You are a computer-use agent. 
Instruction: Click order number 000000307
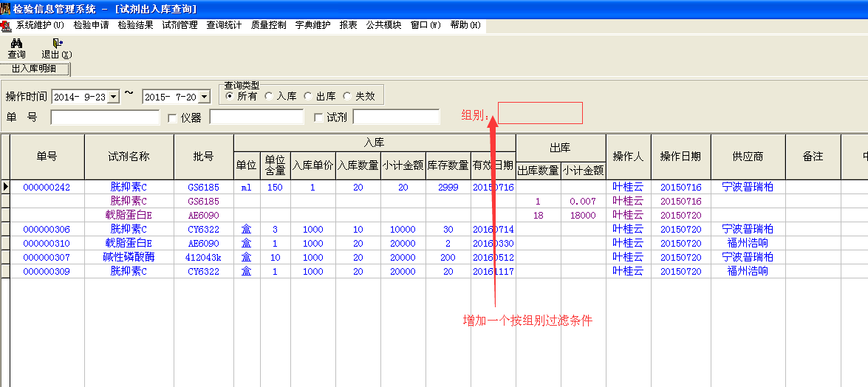tap(47, 258)
